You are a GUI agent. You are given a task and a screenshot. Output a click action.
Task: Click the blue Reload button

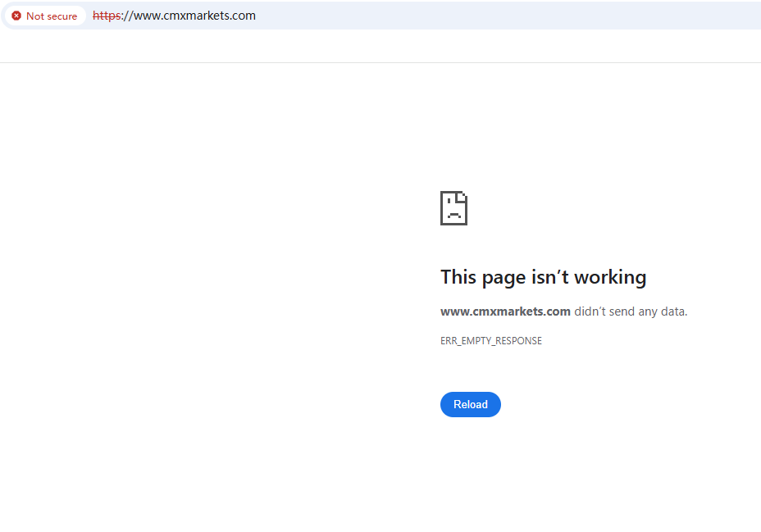[470, 404]
